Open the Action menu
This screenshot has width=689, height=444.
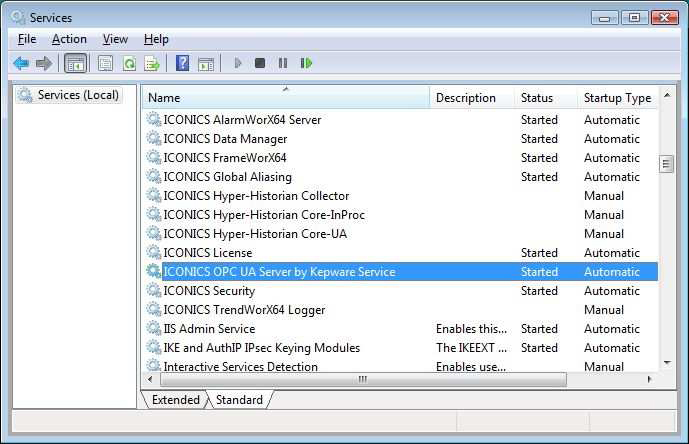tap(69, 39)
